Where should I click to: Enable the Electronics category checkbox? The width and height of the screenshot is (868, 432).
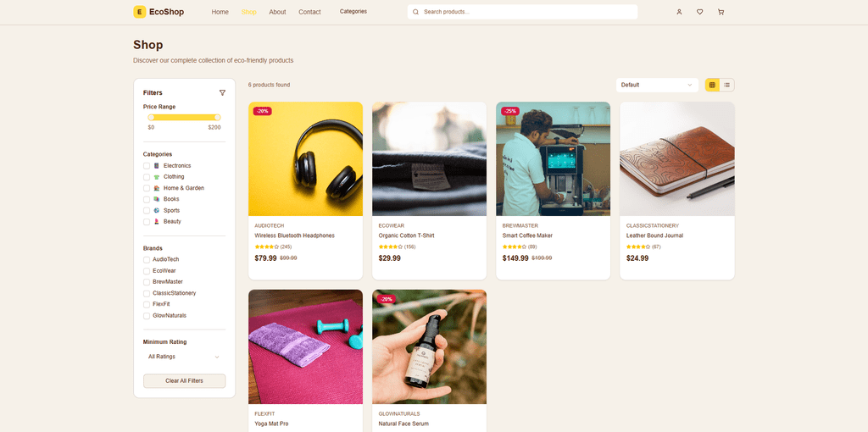[147, 166]
